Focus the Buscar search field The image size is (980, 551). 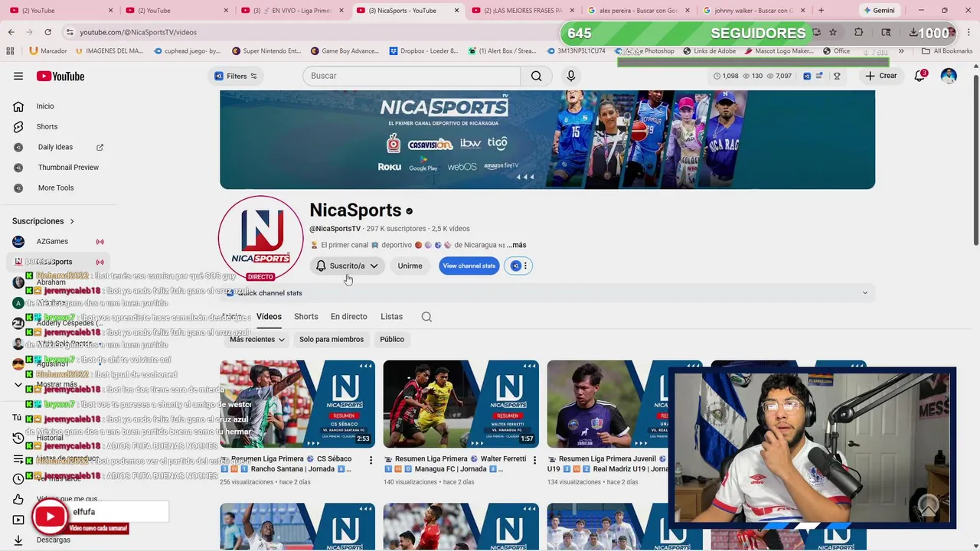[x=412, y=76]
